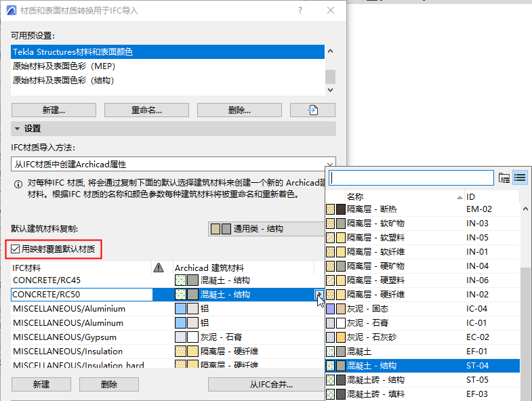Sort by 名称 column header
The width and height of the screenshot is (532, 401).
(x=405, y=196)
